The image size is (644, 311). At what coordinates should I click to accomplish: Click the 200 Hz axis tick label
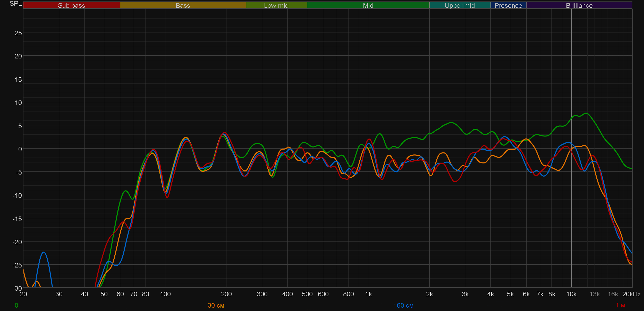tap(226, 294)
